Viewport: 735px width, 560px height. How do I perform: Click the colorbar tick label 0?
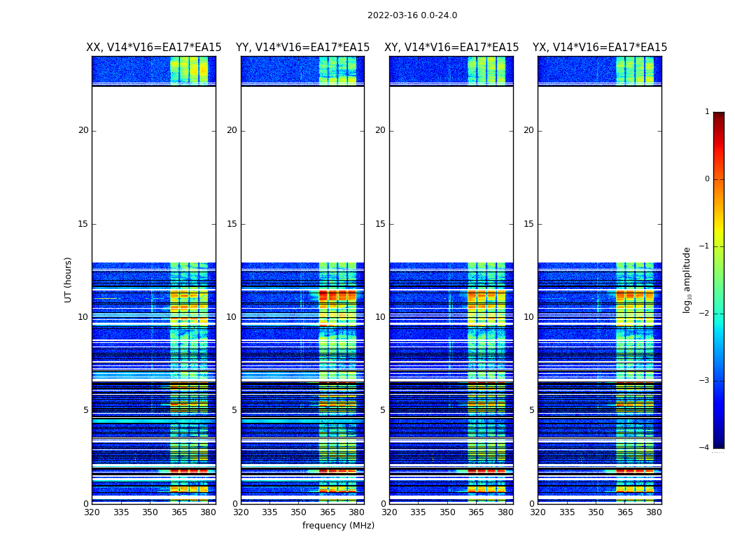(706, 179)
